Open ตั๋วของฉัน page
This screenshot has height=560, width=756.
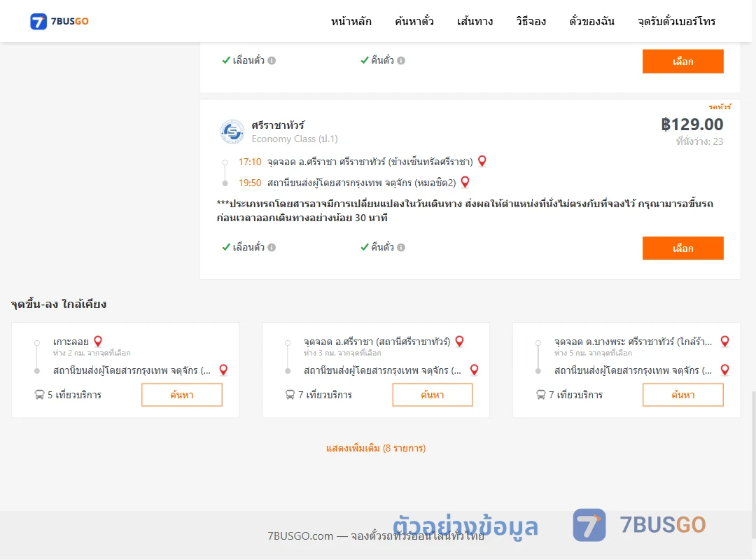(591, 22)
